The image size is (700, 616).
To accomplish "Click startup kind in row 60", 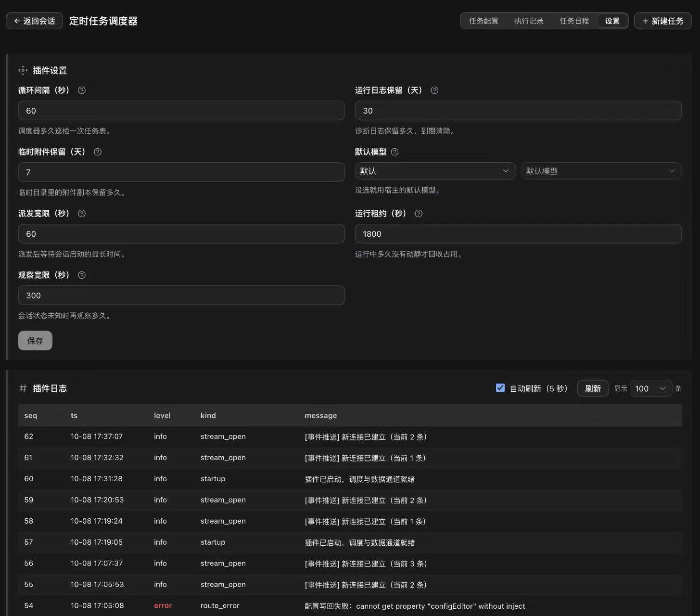I will 213,479.
